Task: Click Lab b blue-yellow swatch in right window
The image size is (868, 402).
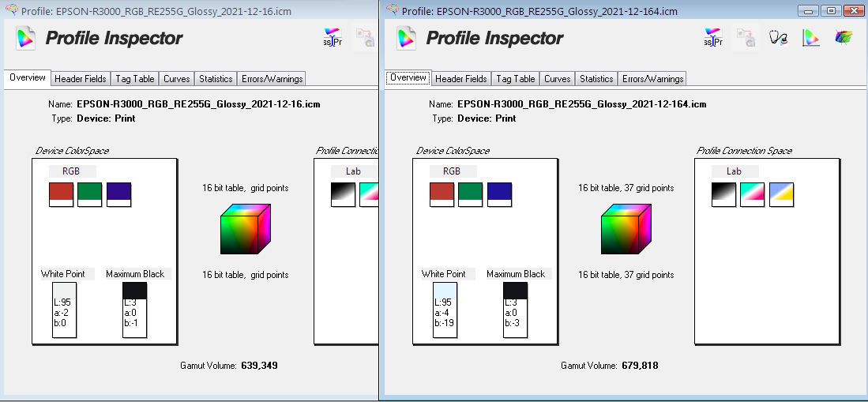Action: coord(781,194)
